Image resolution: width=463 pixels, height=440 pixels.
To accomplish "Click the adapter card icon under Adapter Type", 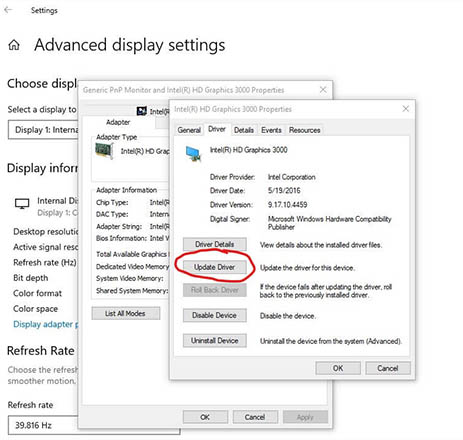I will (104, 151).
